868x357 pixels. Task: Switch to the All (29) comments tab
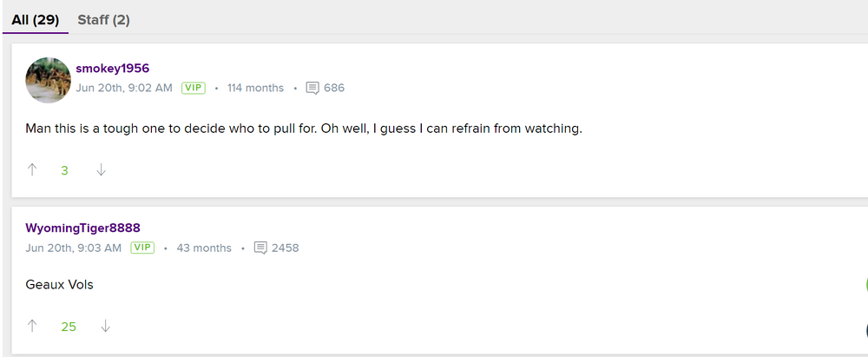pyautogui.click(x=35, y=20)
